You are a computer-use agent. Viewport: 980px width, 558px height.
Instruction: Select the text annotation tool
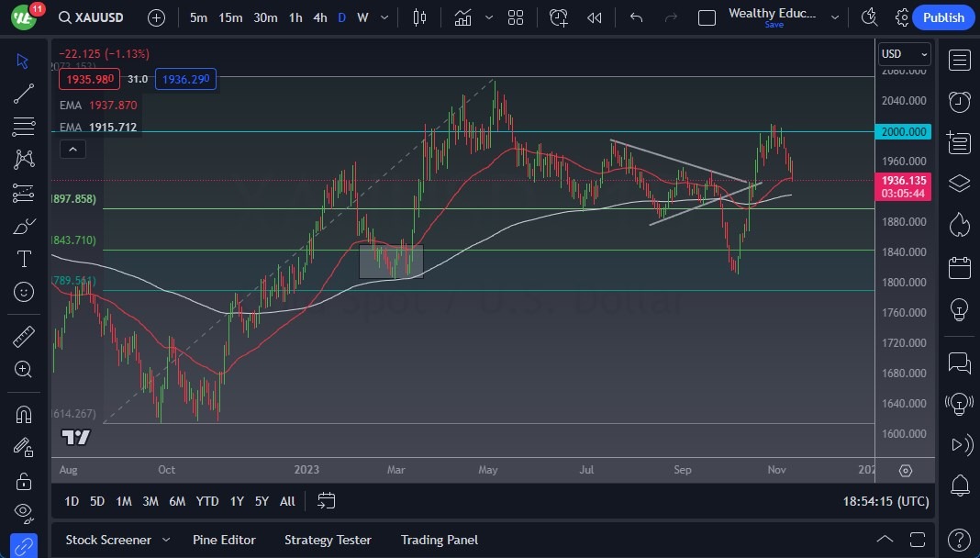(24, 260)
